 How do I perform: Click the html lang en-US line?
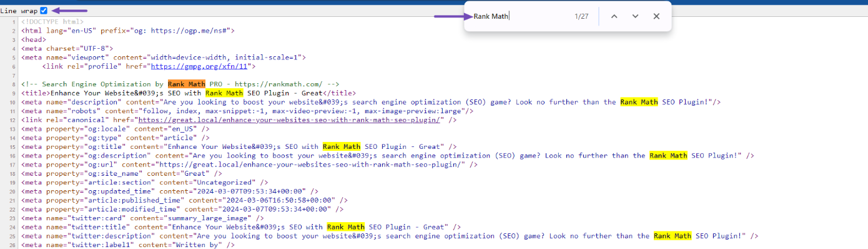127,30
